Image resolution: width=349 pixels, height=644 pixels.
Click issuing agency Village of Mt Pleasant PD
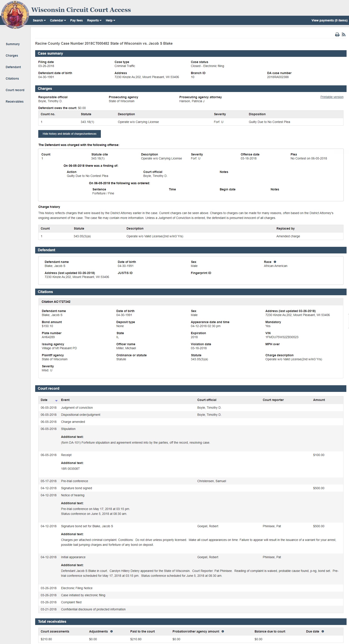point(59,348)
